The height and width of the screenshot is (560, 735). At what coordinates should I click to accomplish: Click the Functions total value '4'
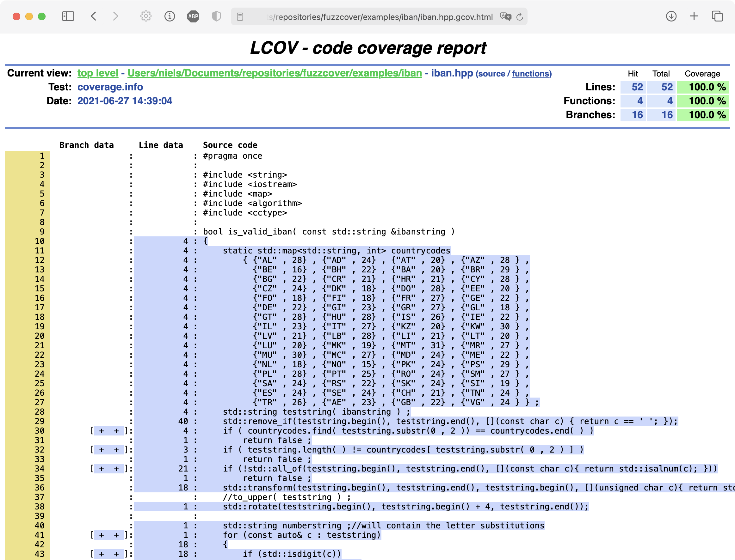pos(661,101)
